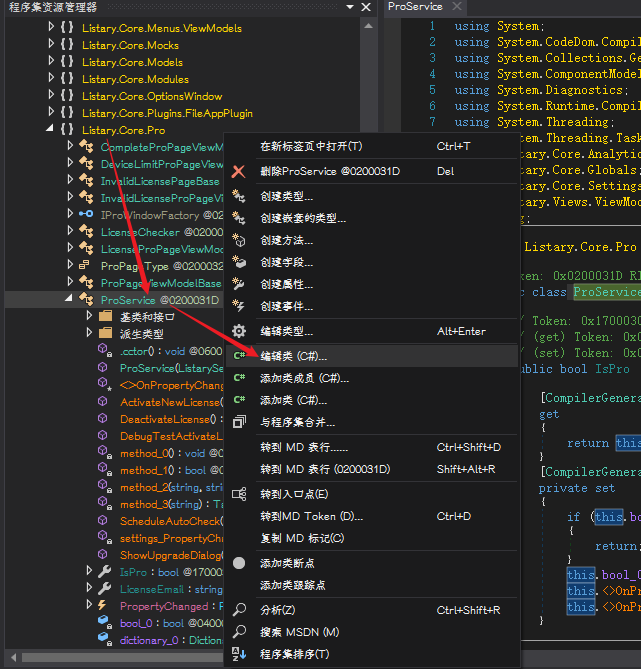
Task: Click ProService class name in code
Action: click(606, 292)
